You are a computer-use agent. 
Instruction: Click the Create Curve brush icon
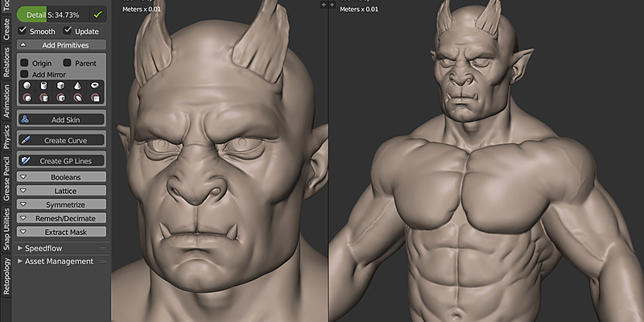point(25,140)
